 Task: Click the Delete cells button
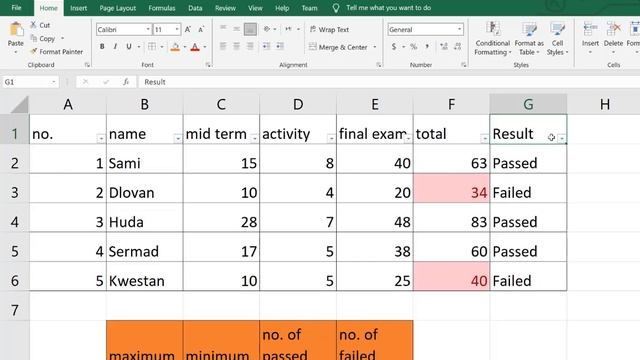613,39
